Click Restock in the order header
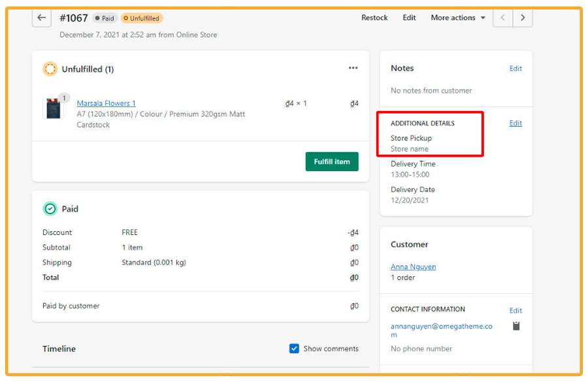 point(374,18)
